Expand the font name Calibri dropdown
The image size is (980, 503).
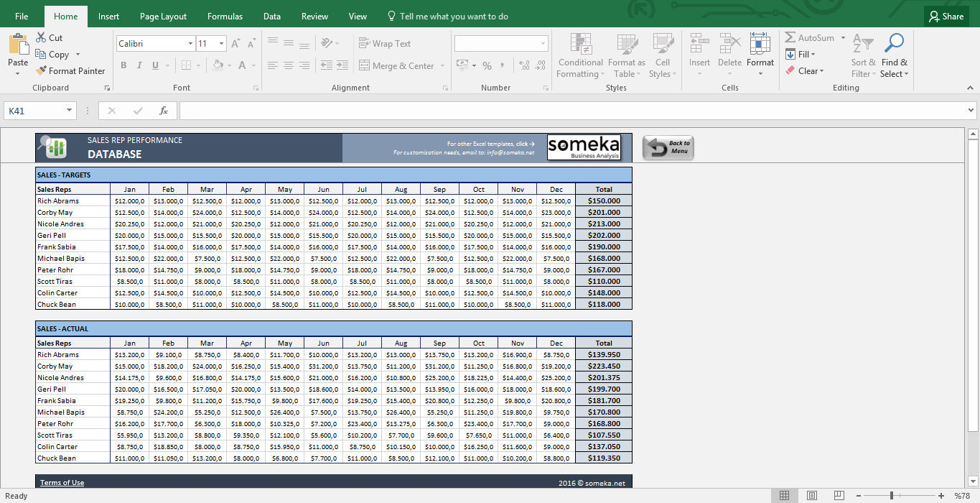coord(190,44)
